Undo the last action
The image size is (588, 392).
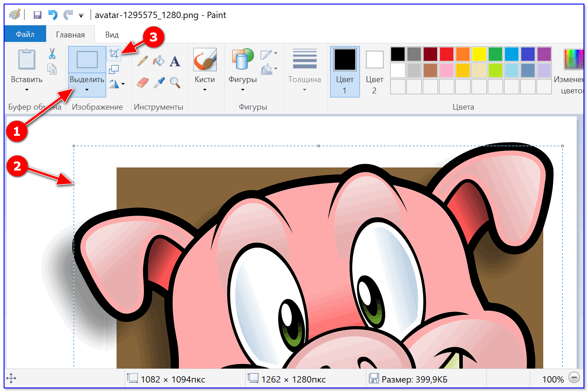tap(53, 15)
